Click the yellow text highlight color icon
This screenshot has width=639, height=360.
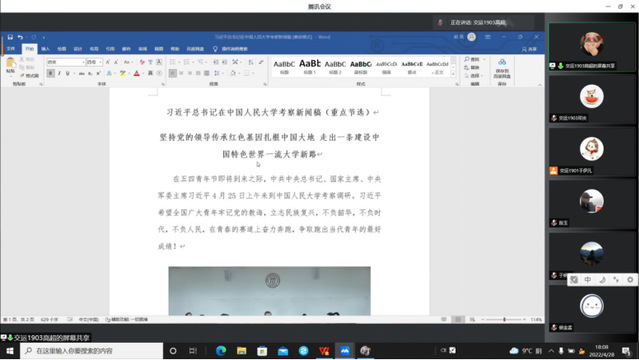pos(122,73)
